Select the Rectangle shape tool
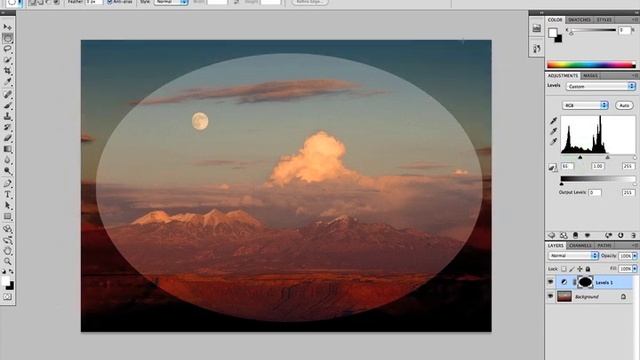 (7, 217)
